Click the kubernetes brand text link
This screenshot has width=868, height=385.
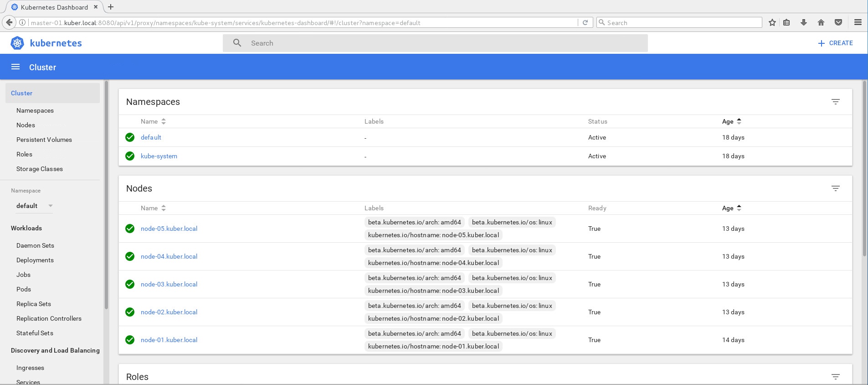[56, 43]
